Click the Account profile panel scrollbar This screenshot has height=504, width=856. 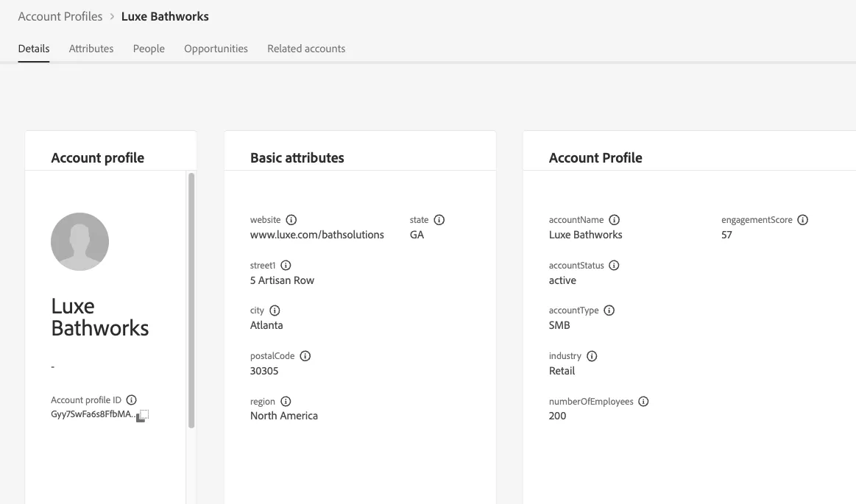(x=191, y=300)
